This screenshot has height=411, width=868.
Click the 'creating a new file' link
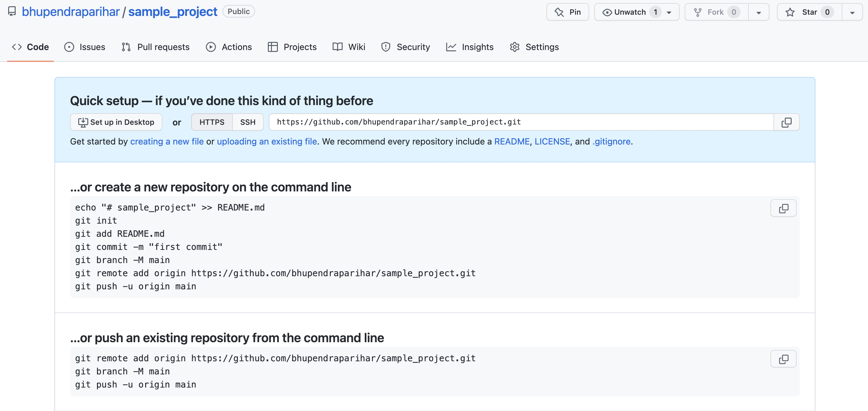pyautogui.click(x=167, y=141)
